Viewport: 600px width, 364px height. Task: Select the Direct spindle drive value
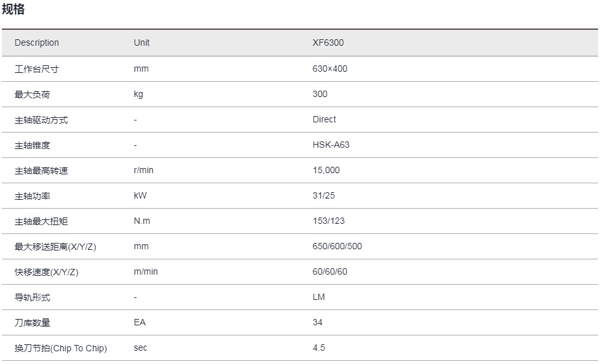(324, 119)
